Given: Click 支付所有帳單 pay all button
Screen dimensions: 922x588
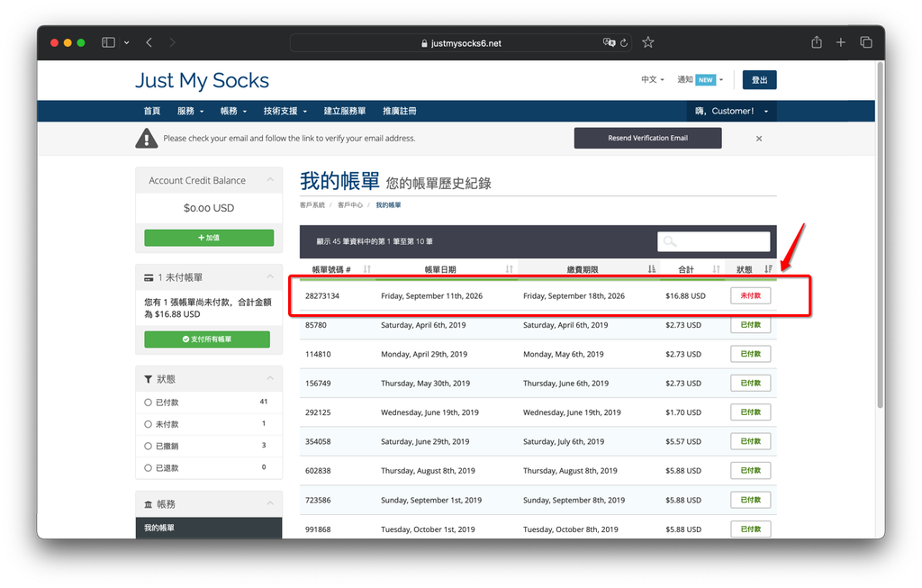Looking at the screenshot, I should (x=207, y=339).
